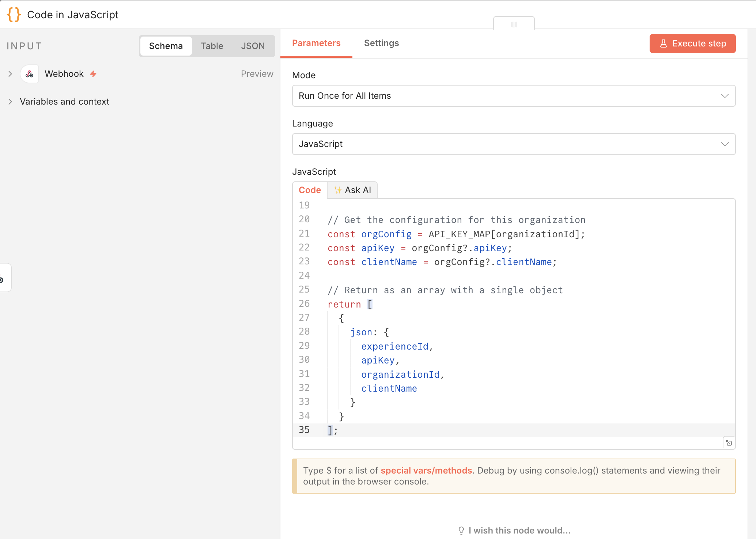Switch the input view to Schema
The height and width of the screenshot is (539, 756).
click(166, 46)
